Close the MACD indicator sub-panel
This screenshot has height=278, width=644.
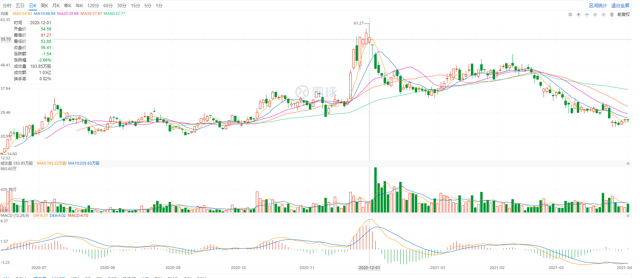pos(628,216)
